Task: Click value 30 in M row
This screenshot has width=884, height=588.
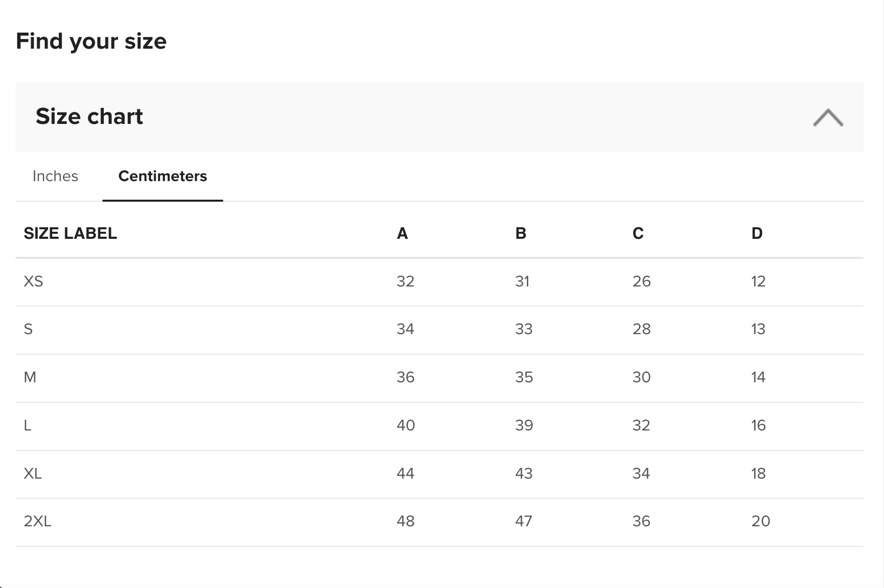Action: click(642, 377)
